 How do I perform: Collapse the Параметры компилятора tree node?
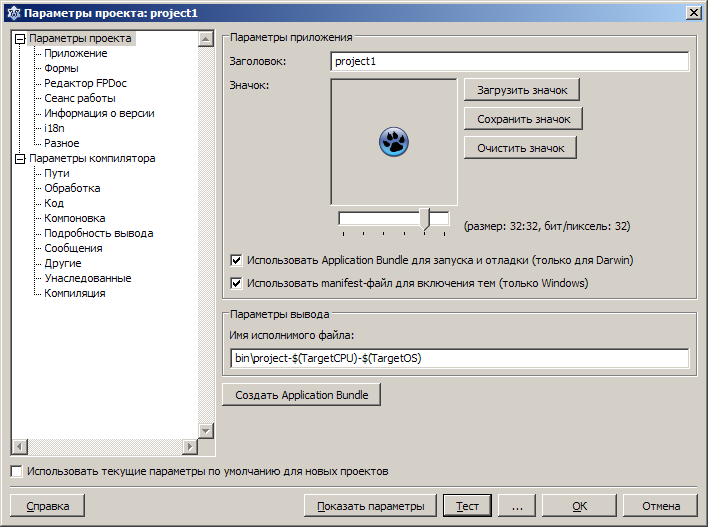coord(20,158)
